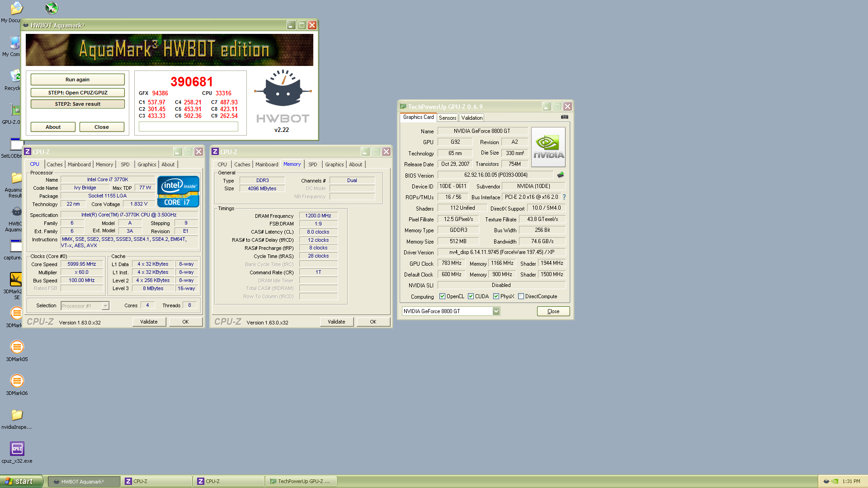The width and height of the screenshot is (868, 488).
Task: Launch the 3DMark06 desktop shortcut
Action: coord(17,381)
